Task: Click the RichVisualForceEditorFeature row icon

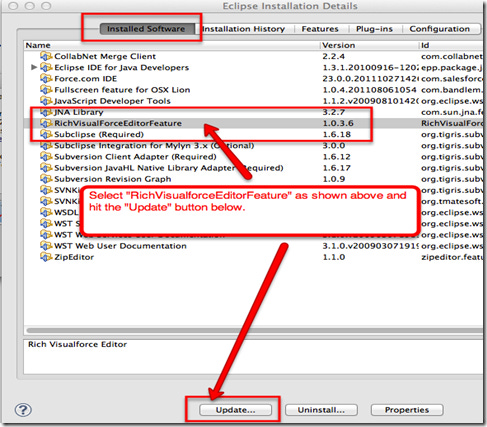Action: point(46,123)
